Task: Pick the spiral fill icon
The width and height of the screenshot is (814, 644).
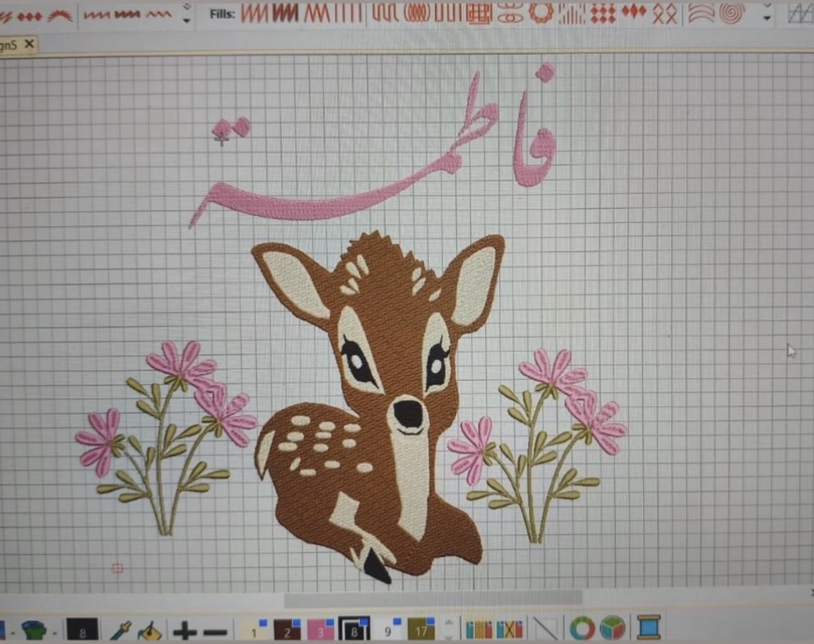Action: [732, 13]
